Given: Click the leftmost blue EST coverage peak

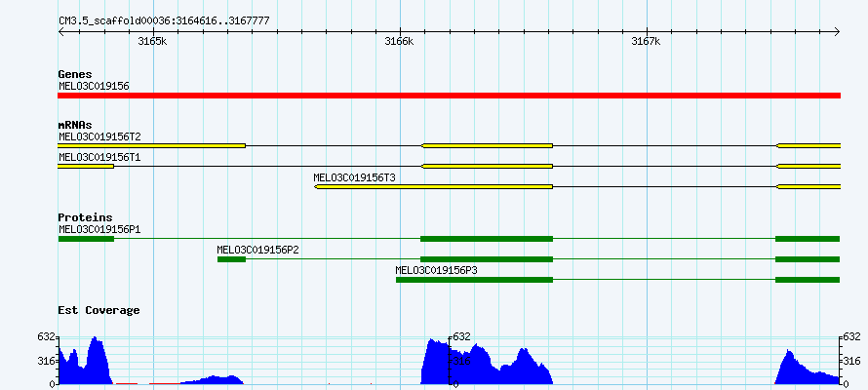Looking at the screenshot, I should 85,363.
